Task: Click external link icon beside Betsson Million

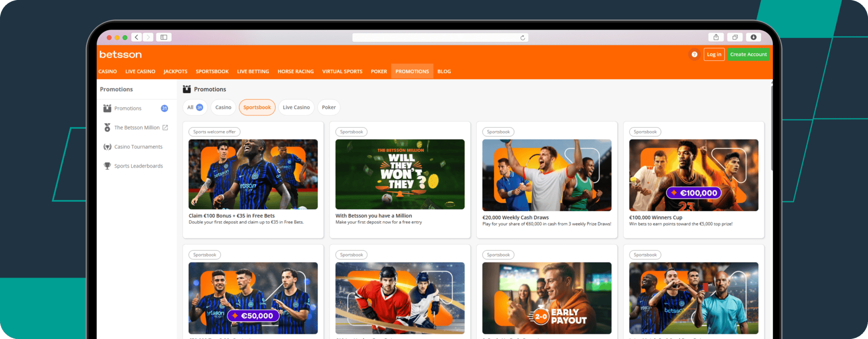Action: pyautogui.click(x=165, y=127)
